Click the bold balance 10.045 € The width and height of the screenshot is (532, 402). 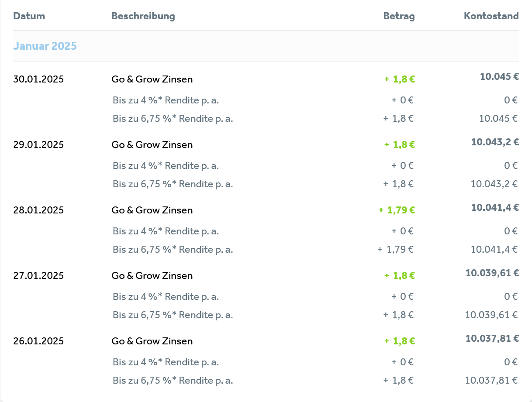click(x=499, y=77)
